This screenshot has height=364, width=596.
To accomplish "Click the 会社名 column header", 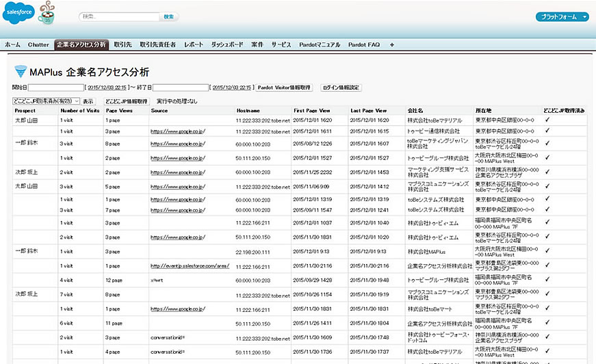I will [x=415, y=111].
